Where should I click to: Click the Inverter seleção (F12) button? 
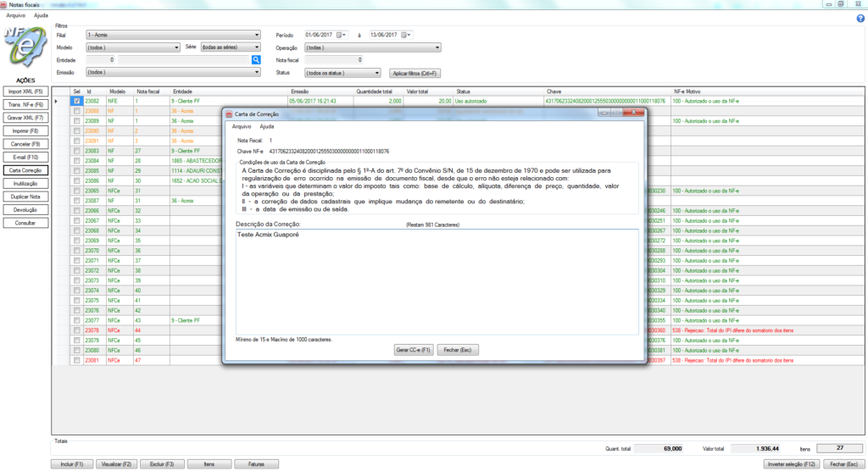pyautogui.click(x=790, y=464)
